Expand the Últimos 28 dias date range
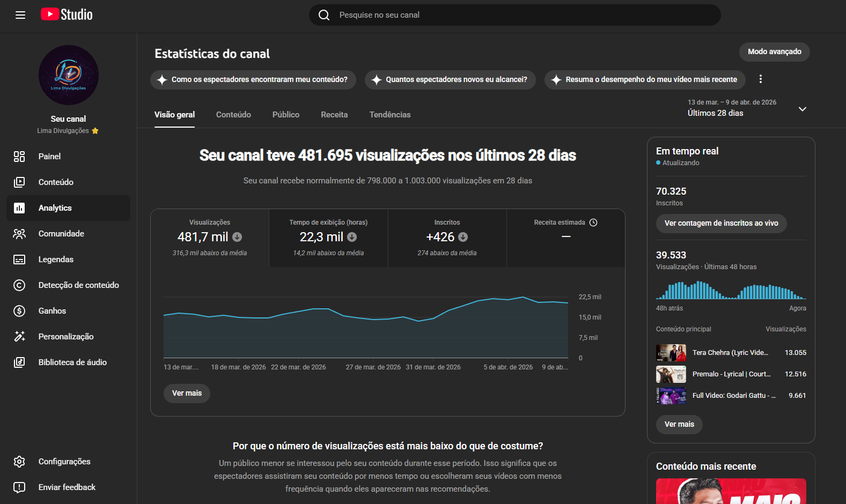 point(802,109)
